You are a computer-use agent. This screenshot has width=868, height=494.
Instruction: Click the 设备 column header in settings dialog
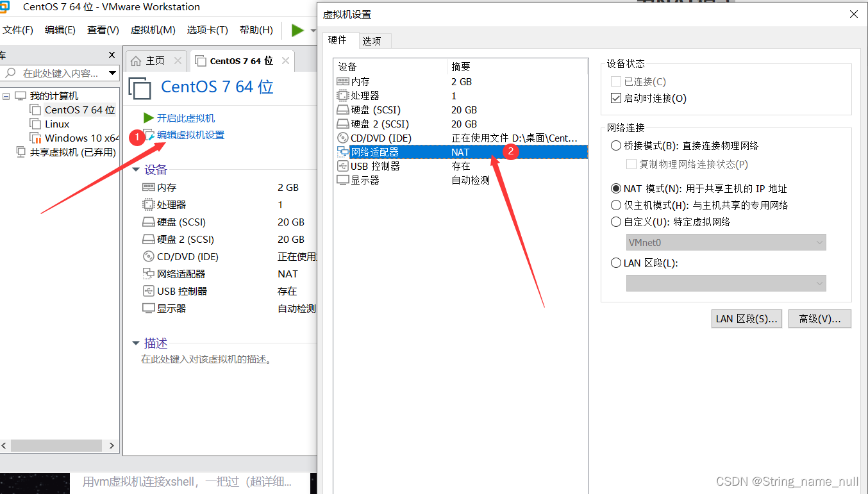(390, 67)
